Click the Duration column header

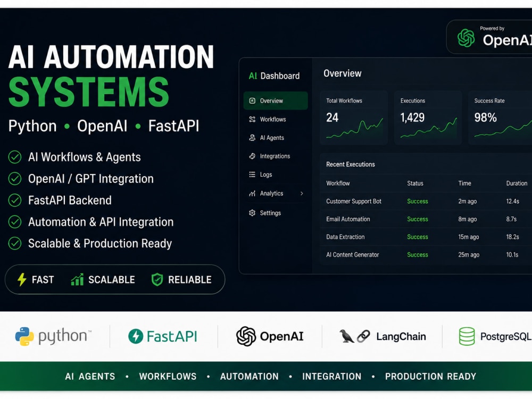point(517,183)
